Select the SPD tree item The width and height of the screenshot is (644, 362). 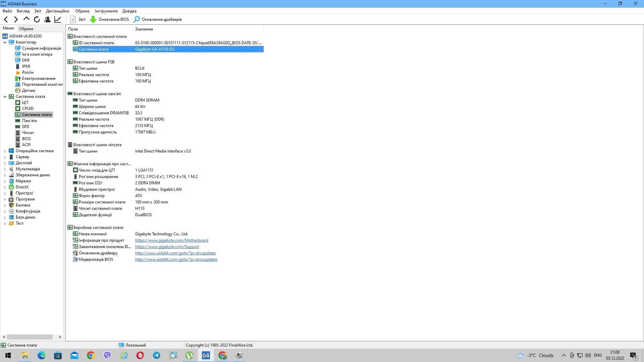(x=25, y=127)
